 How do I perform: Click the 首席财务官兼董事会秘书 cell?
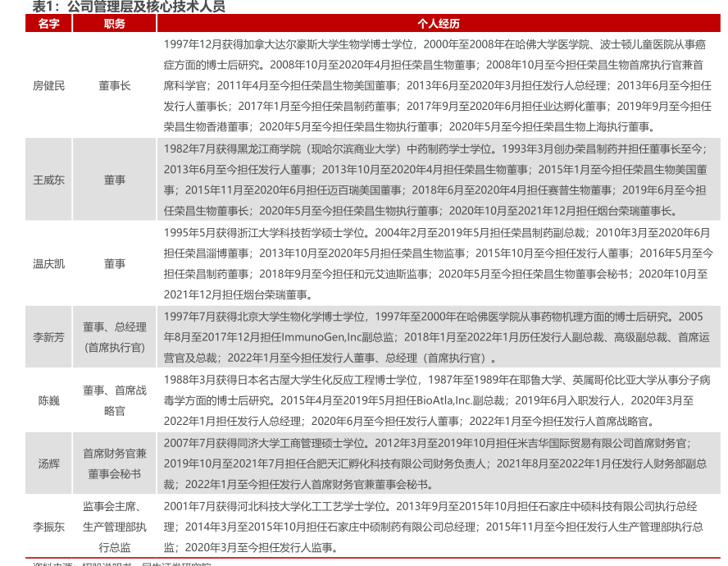(114, 463)
